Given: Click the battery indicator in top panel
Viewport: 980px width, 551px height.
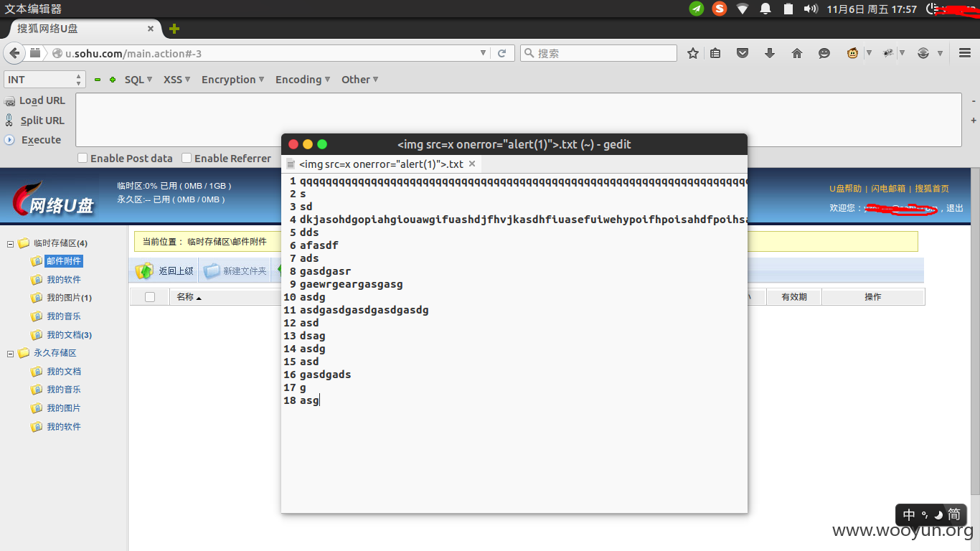Looking at the screenshot, I should (x=788, y=9).
